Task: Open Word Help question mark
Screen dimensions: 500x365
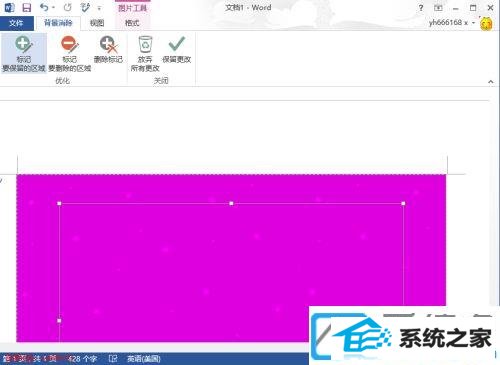Action: coord(421,8)
